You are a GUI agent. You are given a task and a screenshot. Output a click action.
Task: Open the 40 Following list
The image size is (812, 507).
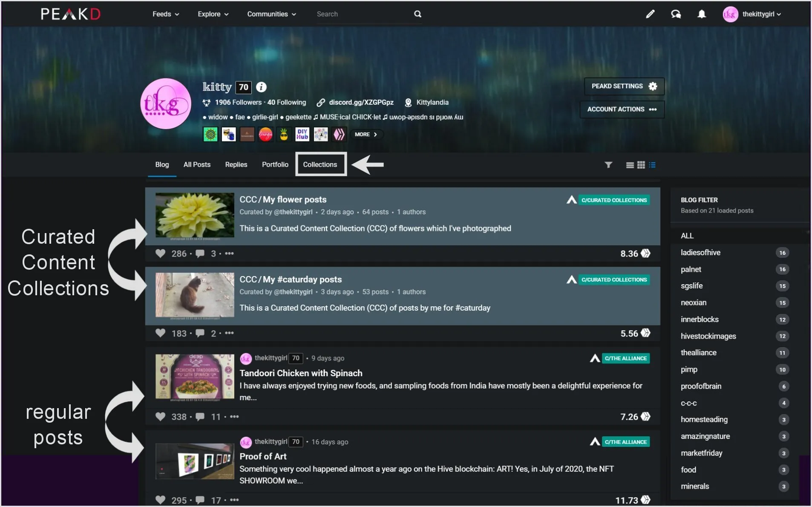point(287,102)
